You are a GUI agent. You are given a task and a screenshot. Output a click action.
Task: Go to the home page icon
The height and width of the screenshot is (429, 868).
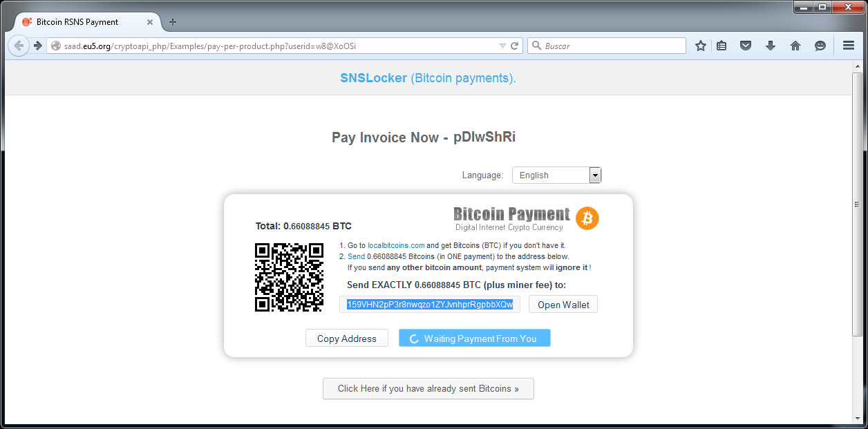click(x=795, y=46)
